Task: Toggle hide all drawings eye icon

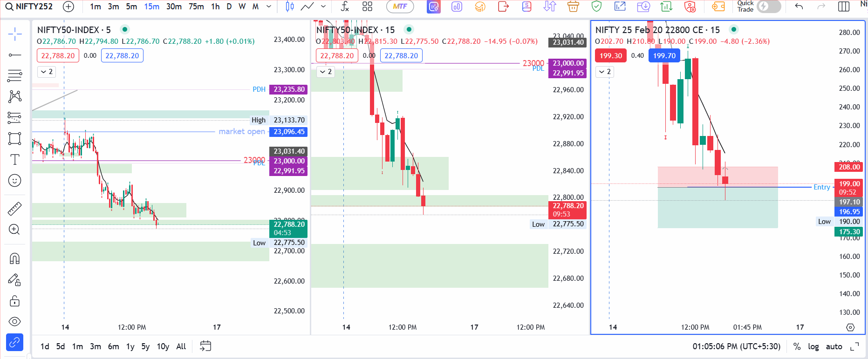Action: (x=15, y=322)
